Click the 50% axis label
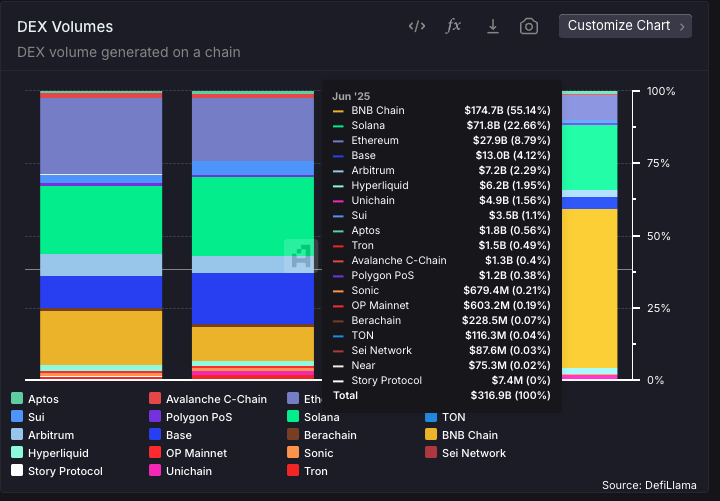Image resolution: width=720 pixels, height=501 pixels. 658,236
